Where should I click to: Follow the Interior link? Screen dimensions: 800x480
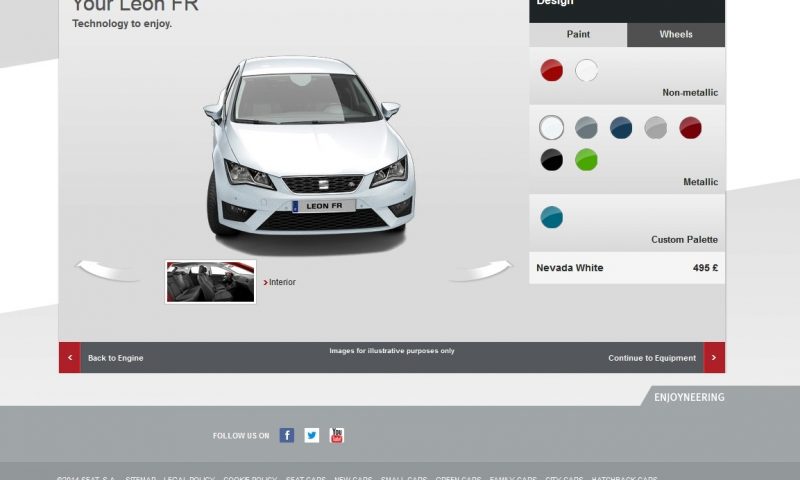(280, 282)
